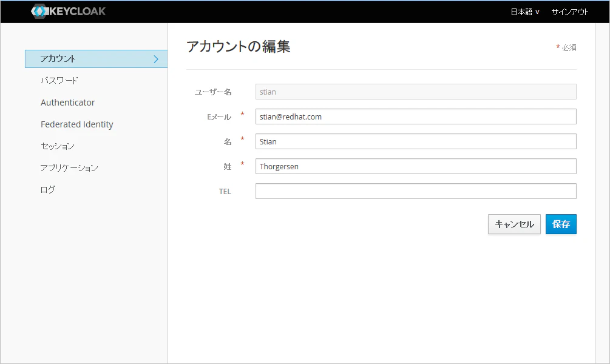Click the ユーザー名 field label
This screenshot has width=610, height=364.
tap(213, 92)
